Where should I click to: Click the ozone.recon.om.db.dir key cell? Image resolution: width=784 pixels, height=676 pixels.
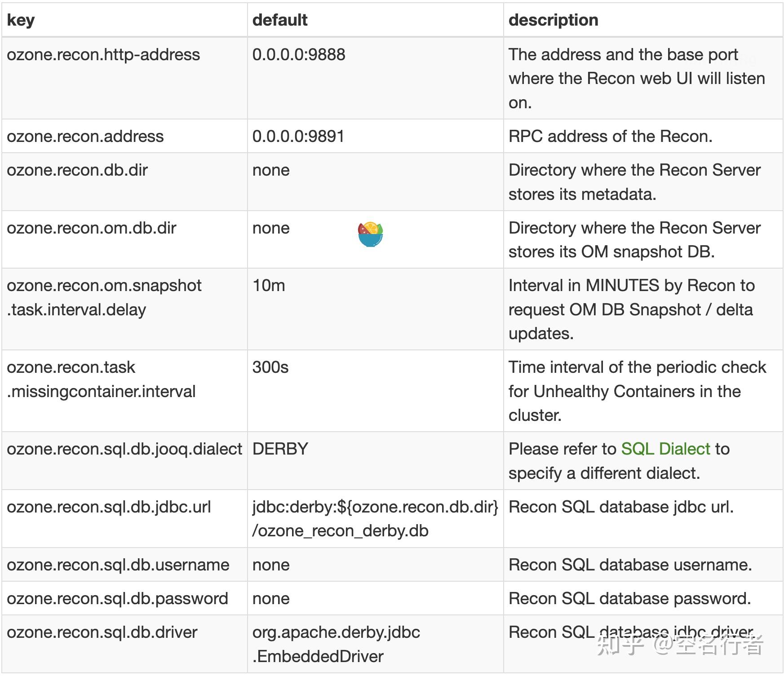[92, 228]
